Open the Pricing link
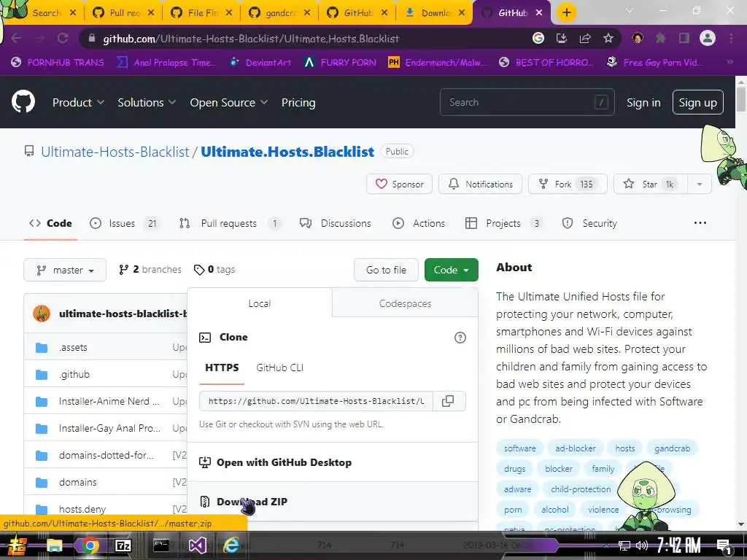This screenshot has height=560, width=747. pos(298,102)
